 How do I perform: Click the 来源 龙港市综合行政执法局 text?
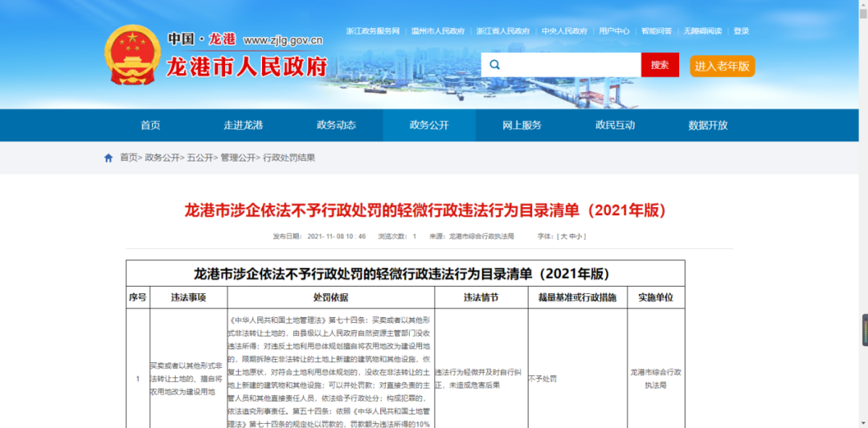(x=472, y=237)
